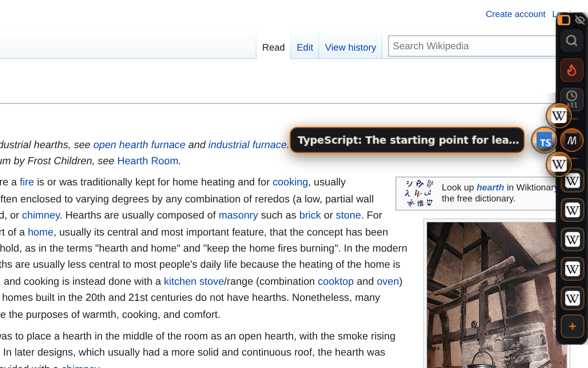The height and width of the screenshot is (368, 588).
Task: Click the orange flame icon in sidebar
Action: pyautogui.click(x=571, y=70)
